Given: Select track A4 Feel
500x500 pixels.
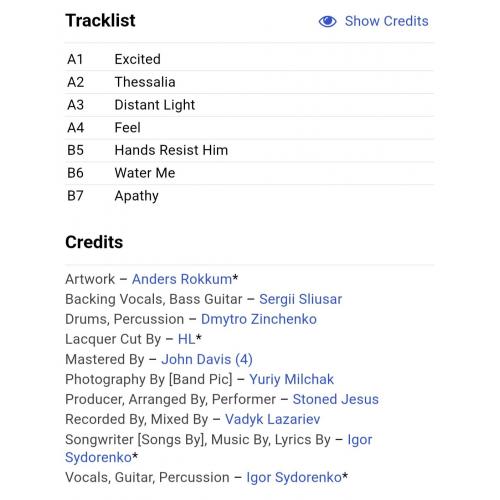Looking at the screenshot, I should [249, 127].
